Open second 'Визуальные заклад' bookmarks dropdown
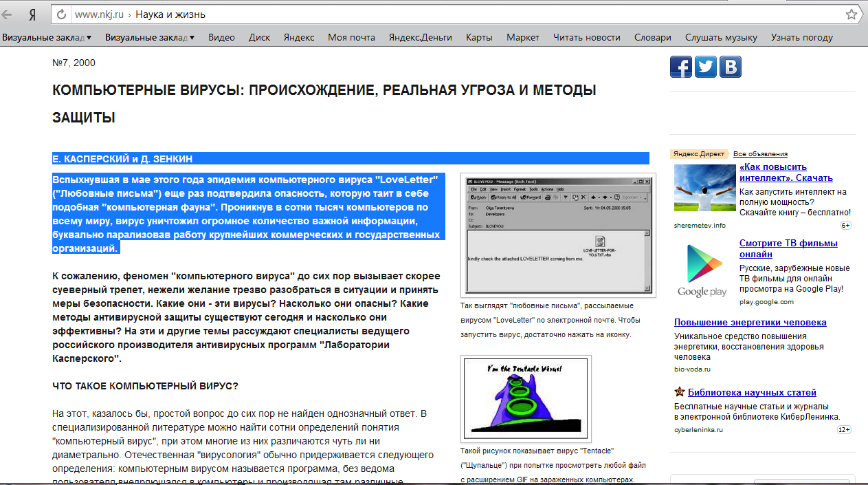Screen dimensions: 868x485 (x=150, y=38)
